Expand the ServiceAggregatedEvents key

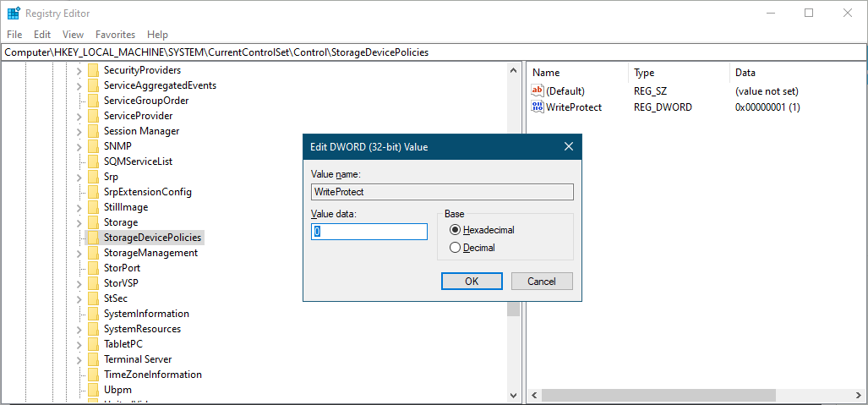point(79,85)
